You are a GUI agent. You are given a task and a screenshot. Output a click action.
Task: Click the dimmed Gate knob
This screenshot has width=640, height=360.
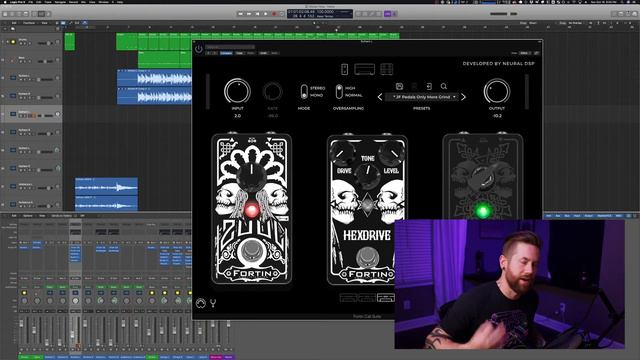(x=272, y=92)
